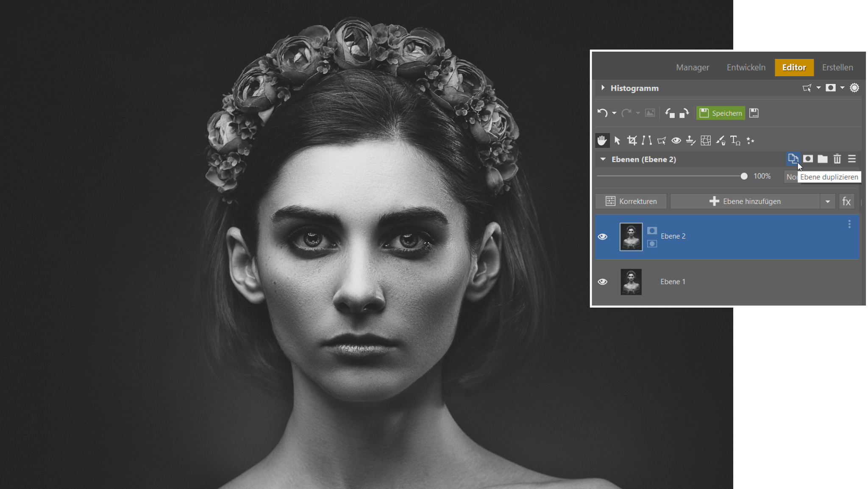
Task: Select the Ebene 1 layer thumbnail
Action: pyautogui.click(x=631, y=282)
